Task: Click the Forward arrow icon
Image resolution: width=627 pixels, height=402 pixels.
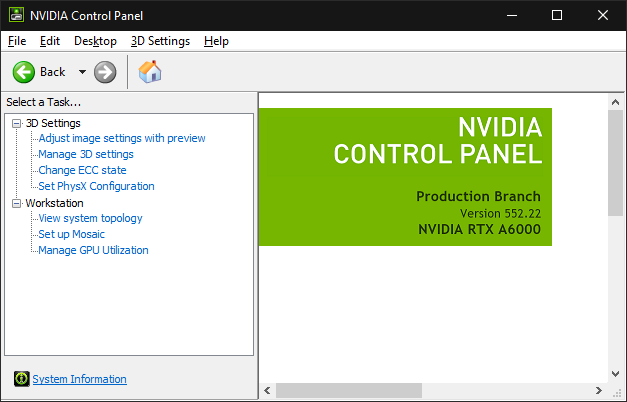Action: pos(105,72)
